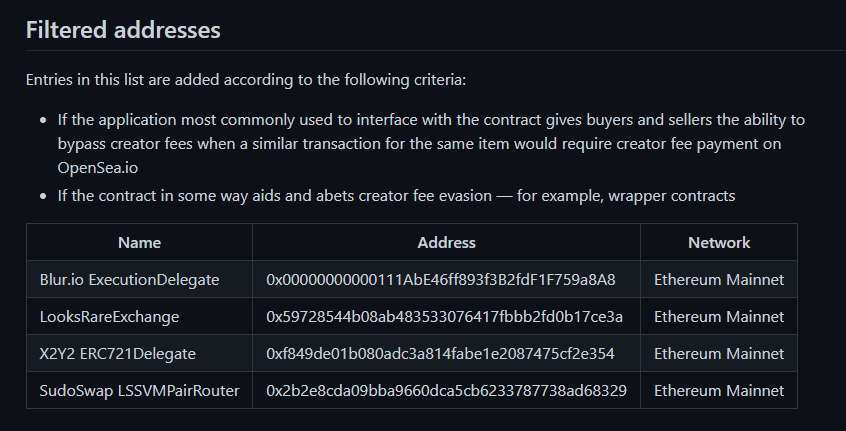The width and height of the screenshot is (846, 431).
Task: Click the Address column header
Action: 446,242
